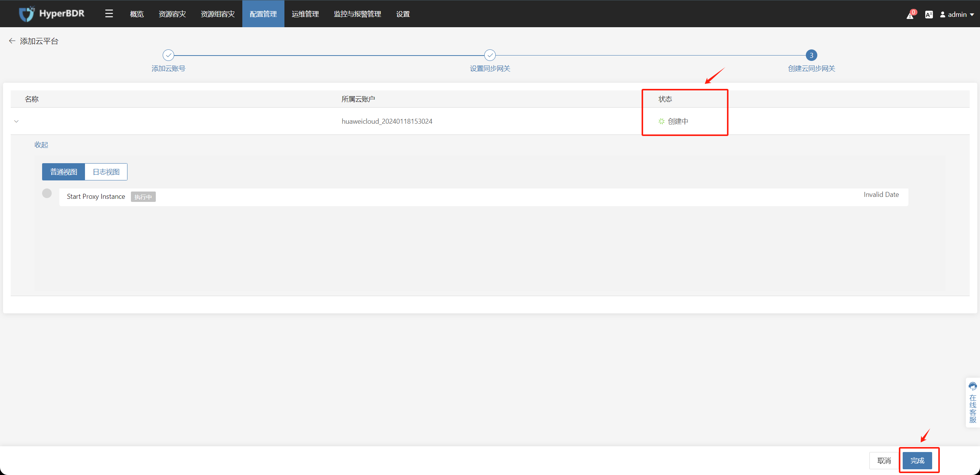
Task: Click the 添加云账号 step checkmark circle
Action: click(168, 55)
